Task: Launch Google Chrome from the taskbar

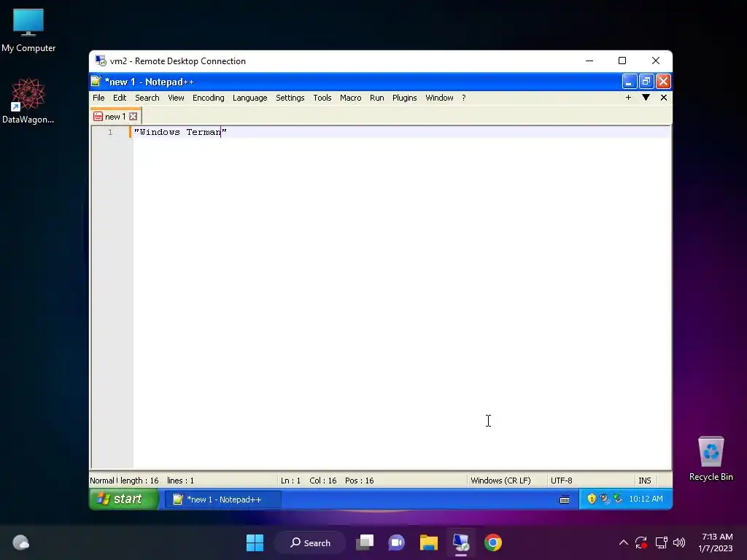Action: tap(493, 542)
